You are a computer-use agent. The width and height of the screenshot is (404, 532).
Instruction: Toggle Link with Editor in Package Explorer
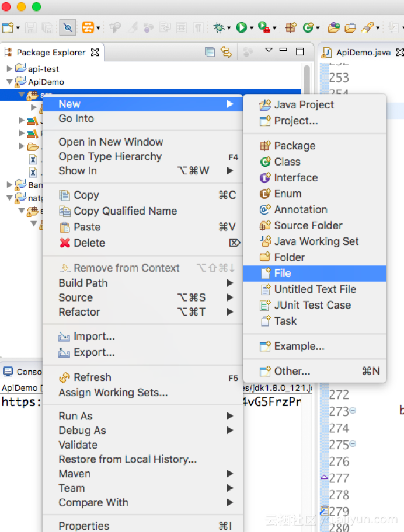[226, 52]
